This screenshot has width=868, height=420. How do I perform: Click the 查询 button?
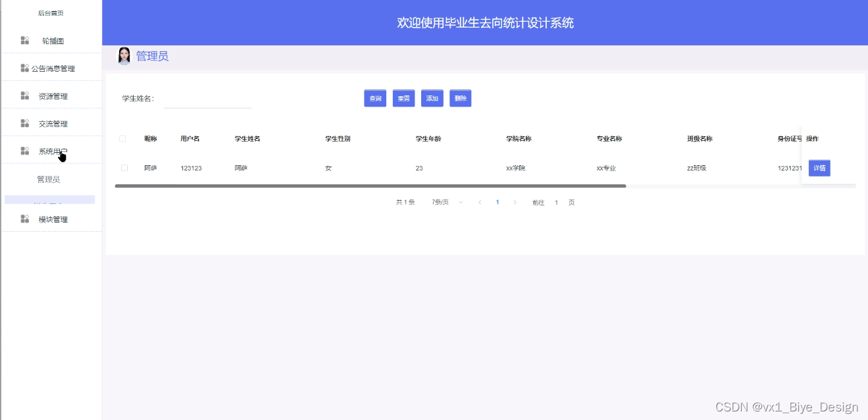[x=375, y=98]
